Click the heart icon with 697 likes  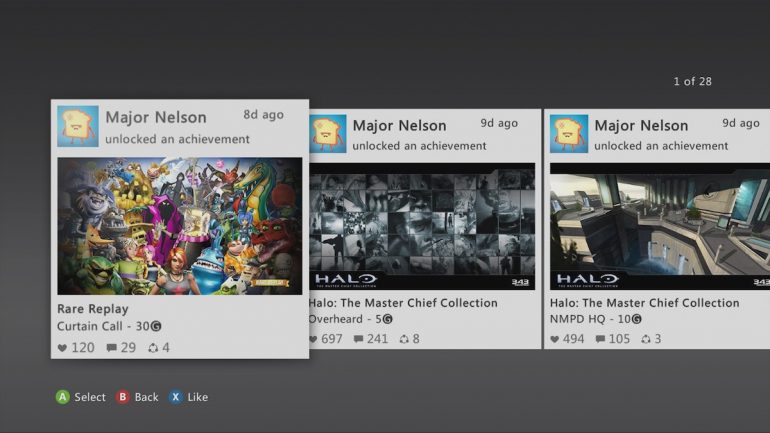tap(314, 339)
